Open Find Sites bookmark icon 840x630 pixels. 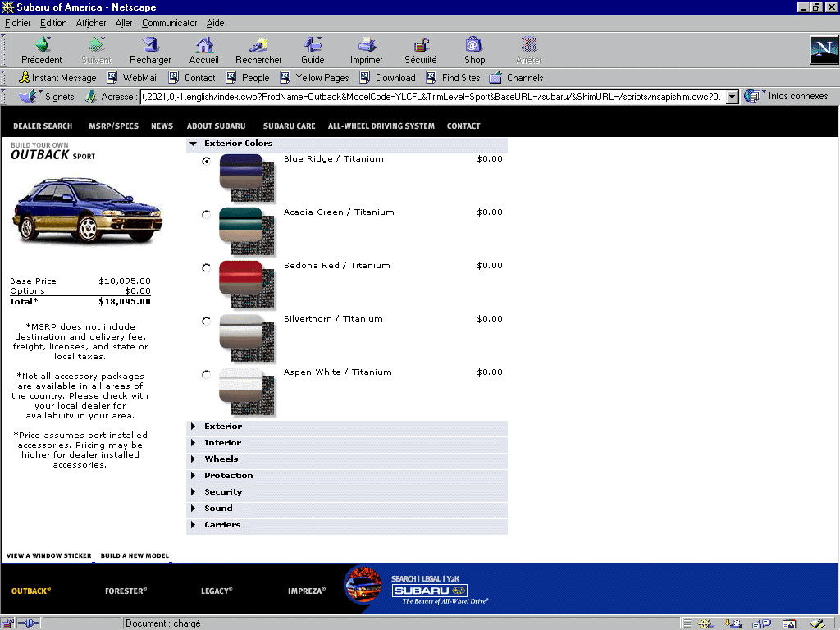431,78
